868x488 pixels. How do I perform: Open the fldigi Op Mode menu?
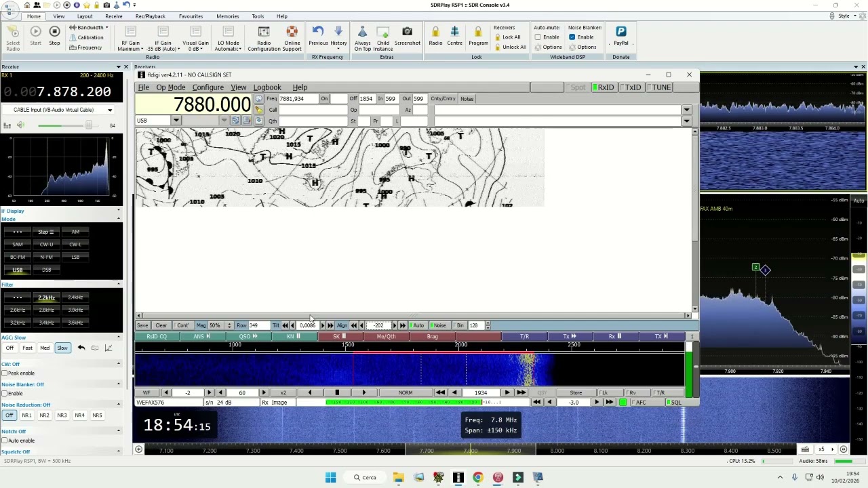pos(170,87)
